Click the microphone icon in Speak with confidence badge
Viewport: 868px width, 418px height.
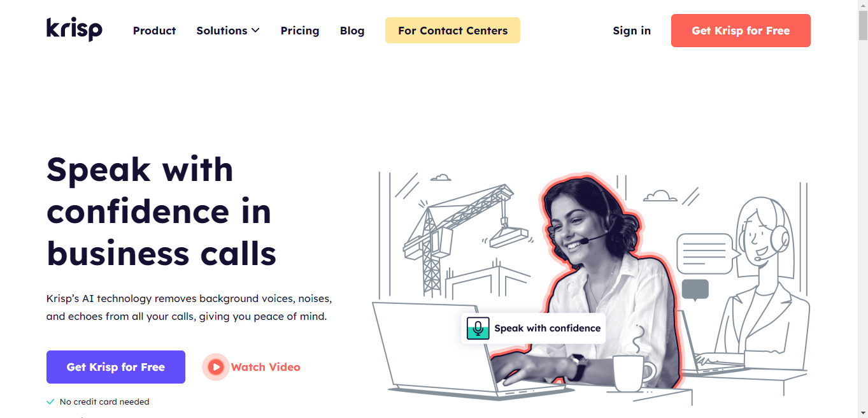coord(478,328)
